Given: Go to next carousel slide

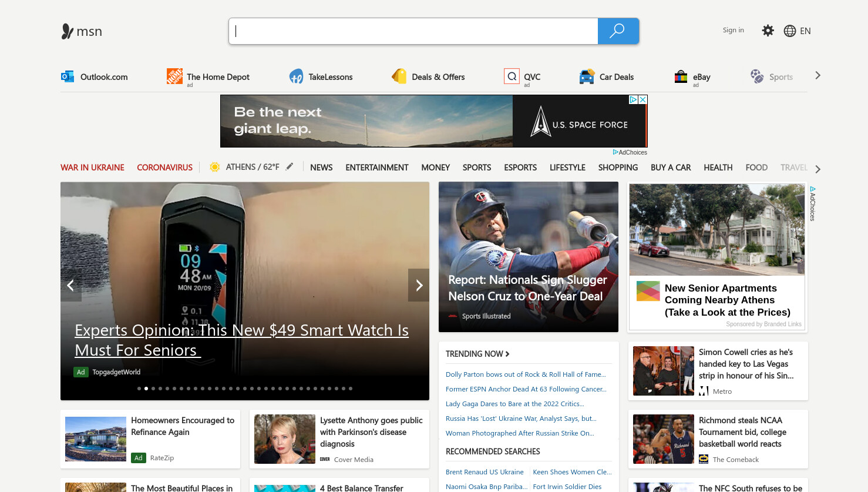Looking at the screenshot, I should 419,286.
